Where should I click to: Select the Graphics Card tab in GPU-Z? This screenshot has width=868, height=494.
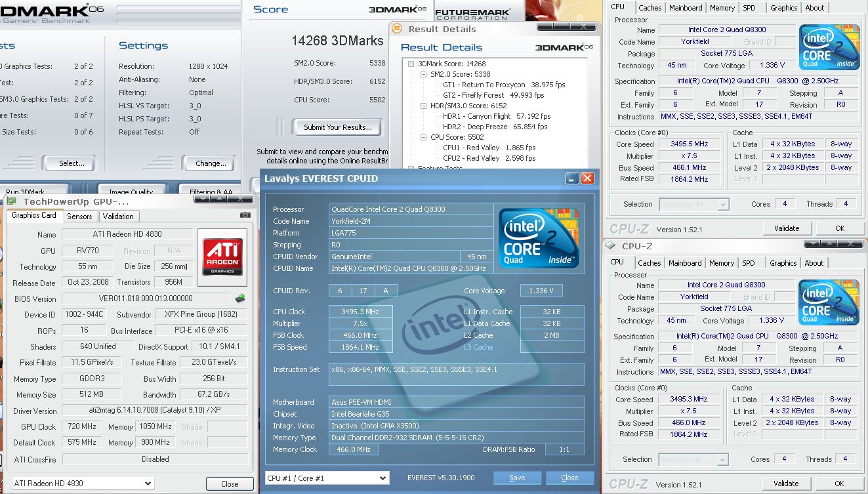pos(34,215)
